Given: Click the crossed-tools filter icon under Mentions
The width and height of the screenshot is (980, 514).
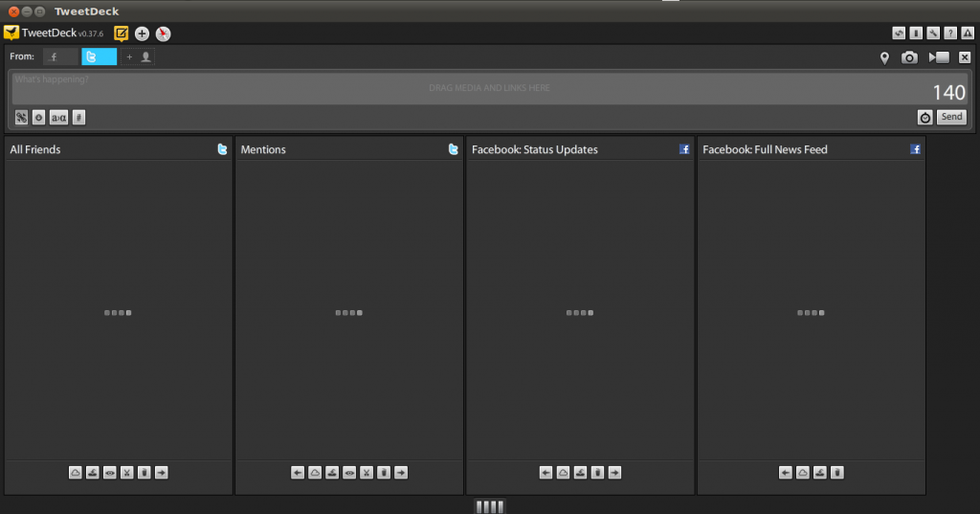Looking at the screenshot, I should pos(367,473).
